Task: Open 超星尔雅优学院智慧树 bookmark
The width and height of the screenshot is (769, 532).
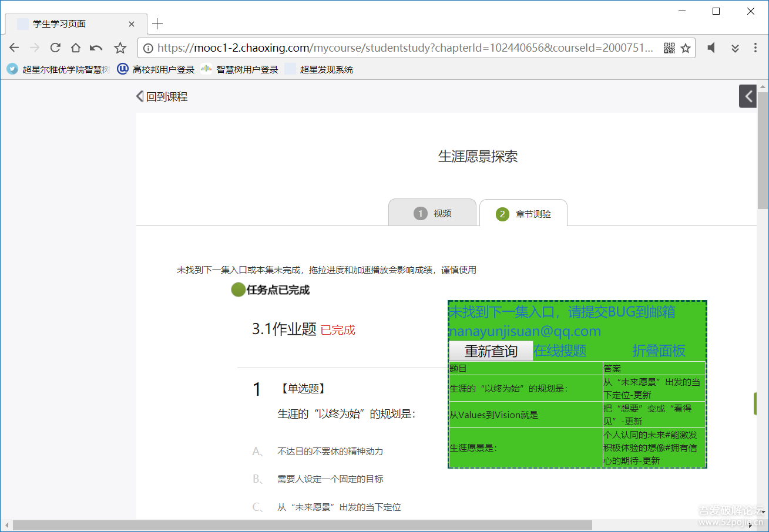Action: (x=58, y=69)
